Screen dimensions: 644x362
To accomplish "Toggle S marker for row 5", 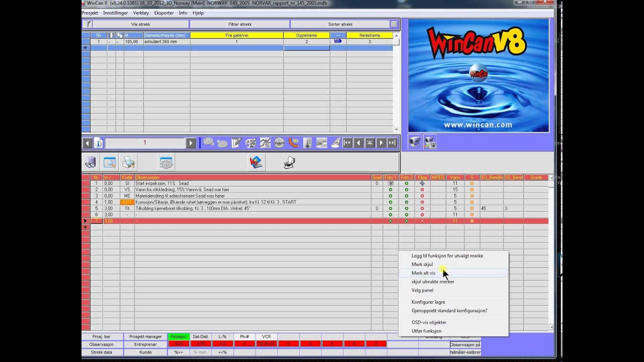I will [472, 208].
